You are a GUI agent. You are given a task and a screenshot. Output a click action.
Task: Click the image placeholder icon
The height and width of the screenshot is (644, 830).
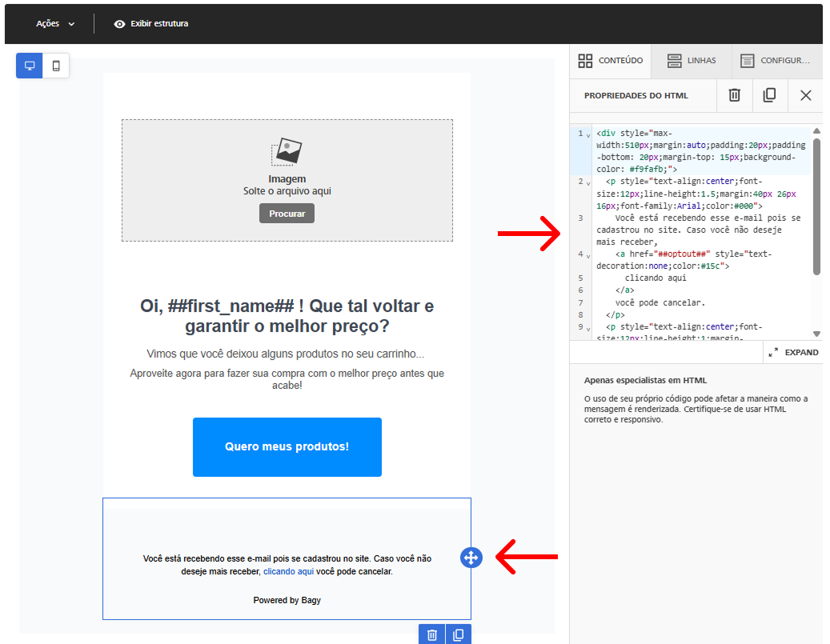(287, 152)
